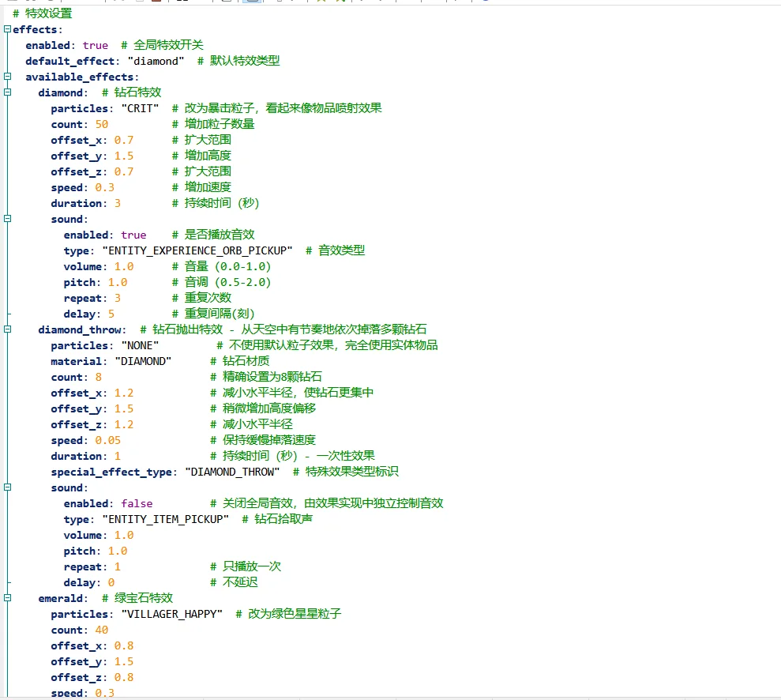Click the "diamond" default_effect value
The height and width of the screenshot is (700, 781).
[x=156, y=62]
